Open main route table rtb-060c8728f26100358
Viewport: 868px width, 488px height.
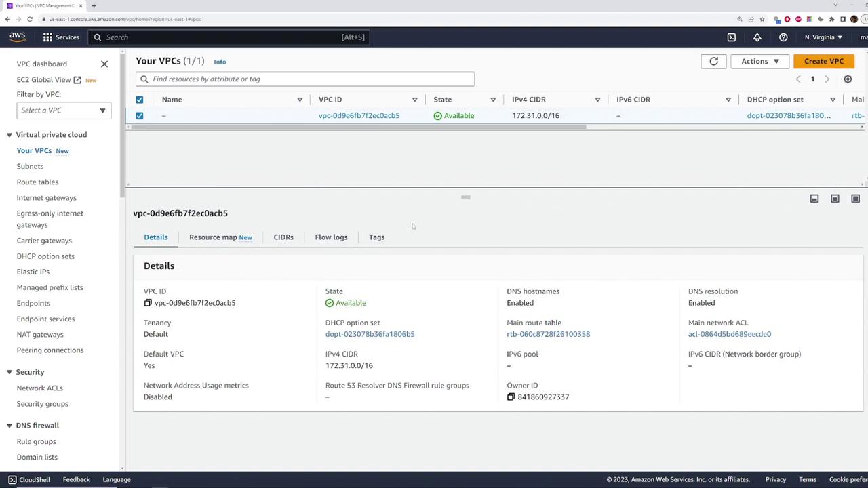pos(548,334)
